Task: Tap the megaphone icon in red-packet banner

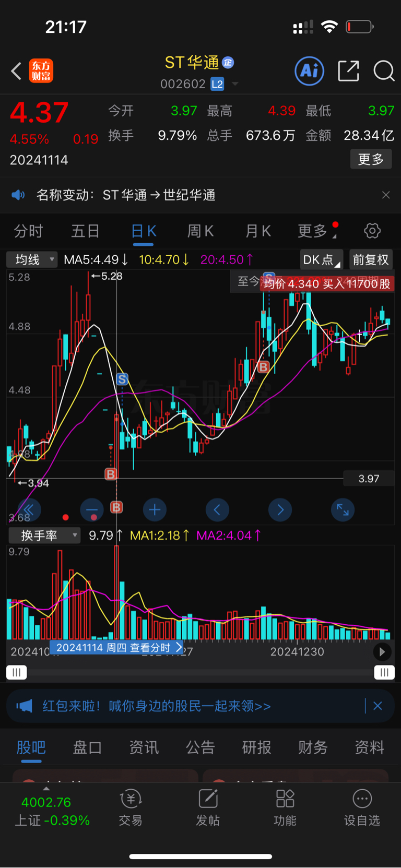Action: coord(24,706)
